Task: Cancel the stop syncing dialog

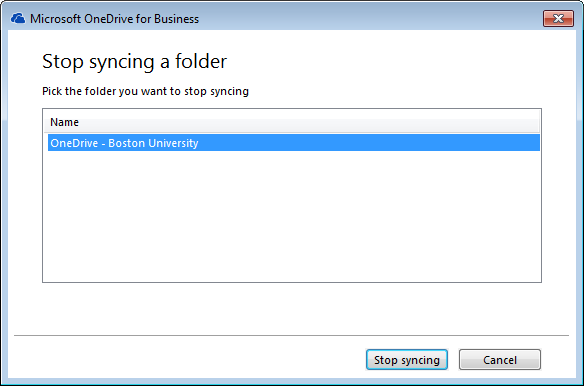Action: pos(499,360)
